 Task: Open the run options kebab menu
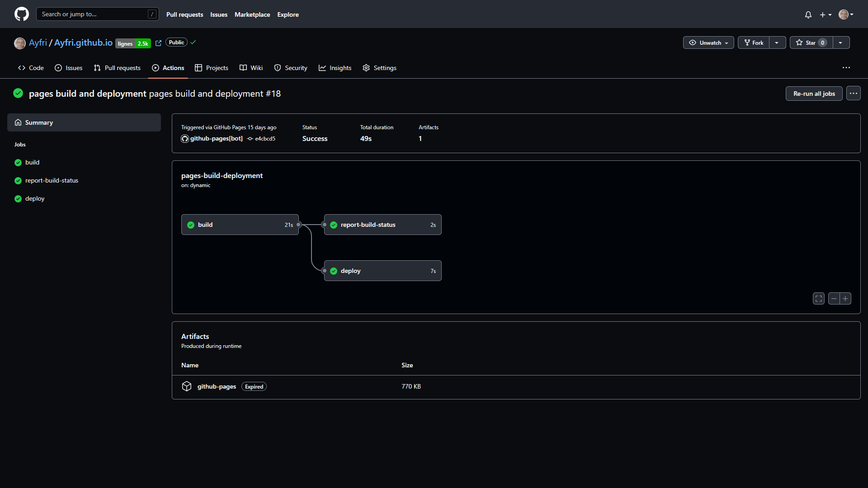coord(854,94)
